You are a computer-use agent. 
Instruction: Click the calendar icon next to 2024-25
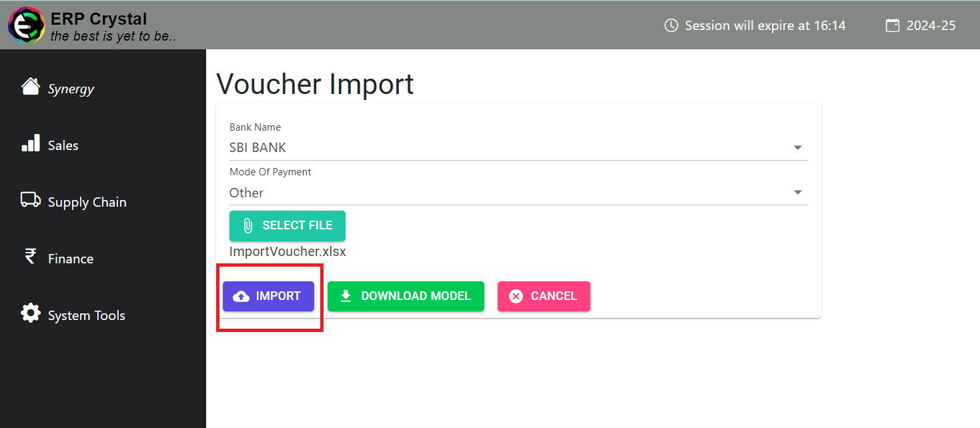pyautogui.click(x=892, y=25)
